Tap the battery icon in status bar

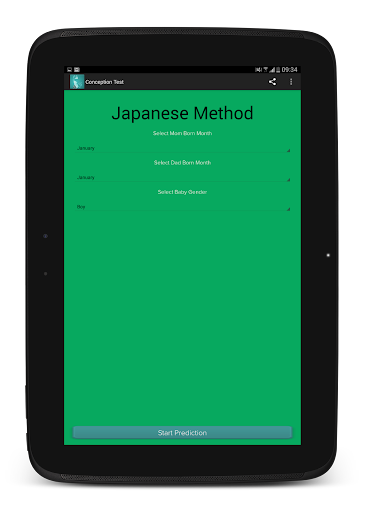[278, 70]
